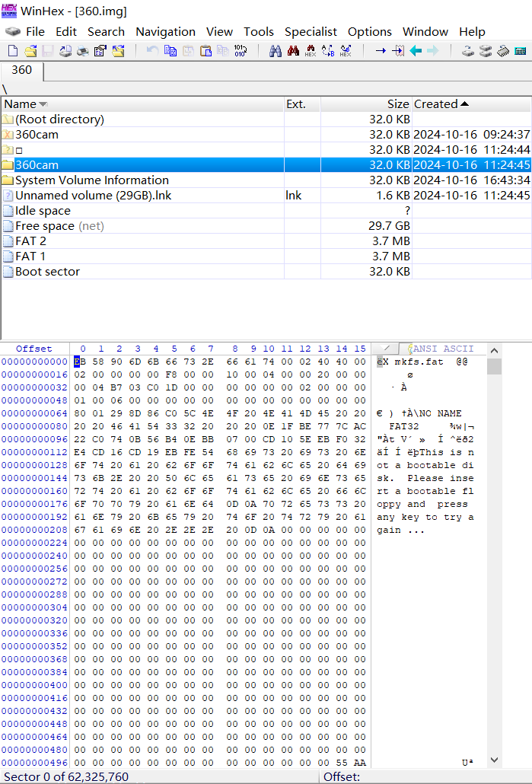Click 'mkfs.fat' in the ASCII column
Screen dimensions: 532x784
coord(419,362)
